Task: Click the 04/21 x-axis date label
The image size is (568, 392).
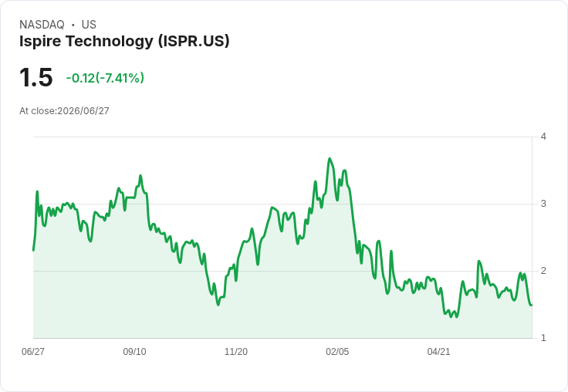Action: 438,351
